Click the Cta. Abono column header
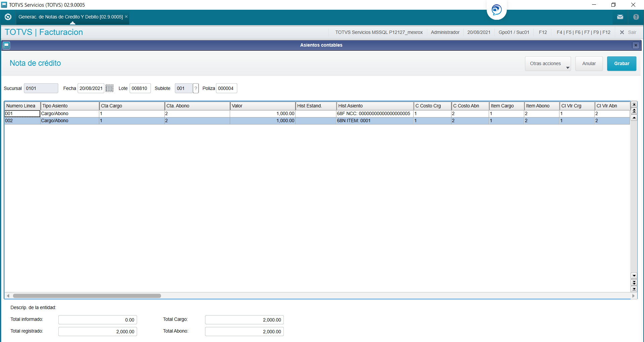Screen dimensions: 644x342 pyautogui.click(x=198, y=106)
